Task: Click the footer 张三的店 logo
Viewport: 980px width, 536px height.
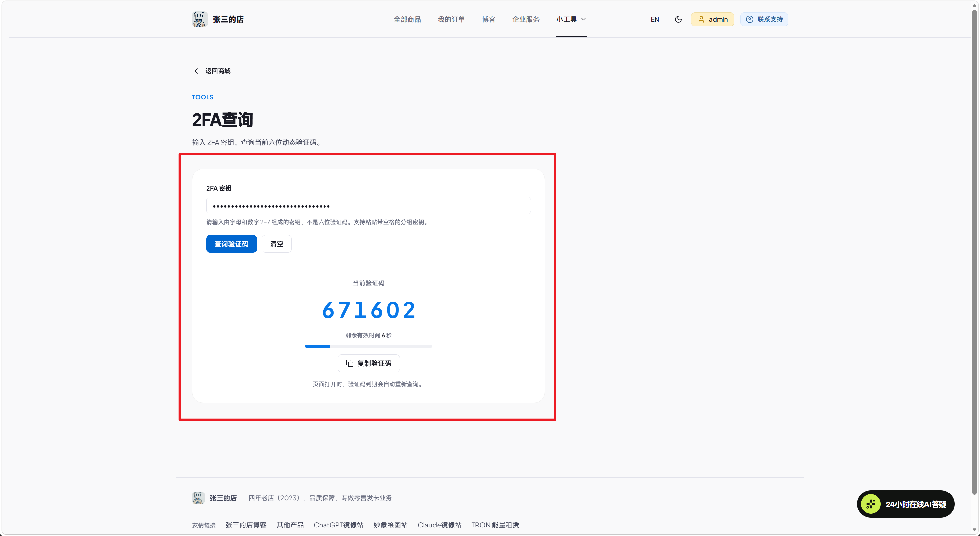Action: click(198, 497)
